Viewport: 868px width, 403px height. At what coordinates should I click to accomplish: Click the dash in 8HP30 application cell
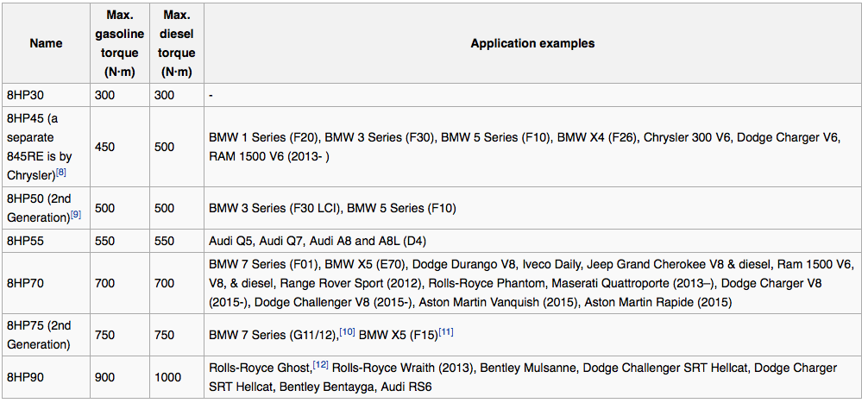coord(211,95)
